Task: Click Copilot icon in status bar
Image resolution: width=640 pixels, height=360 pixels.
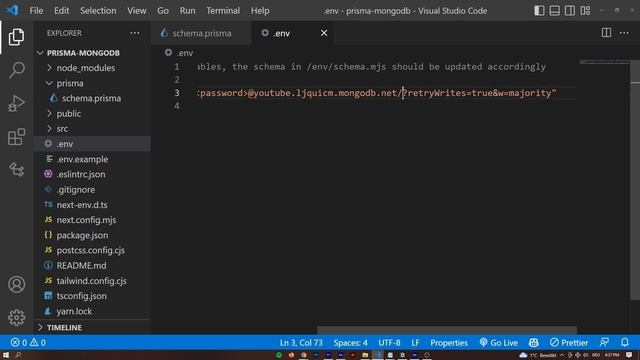Action: pyautogui.click(x=533, y=342)
